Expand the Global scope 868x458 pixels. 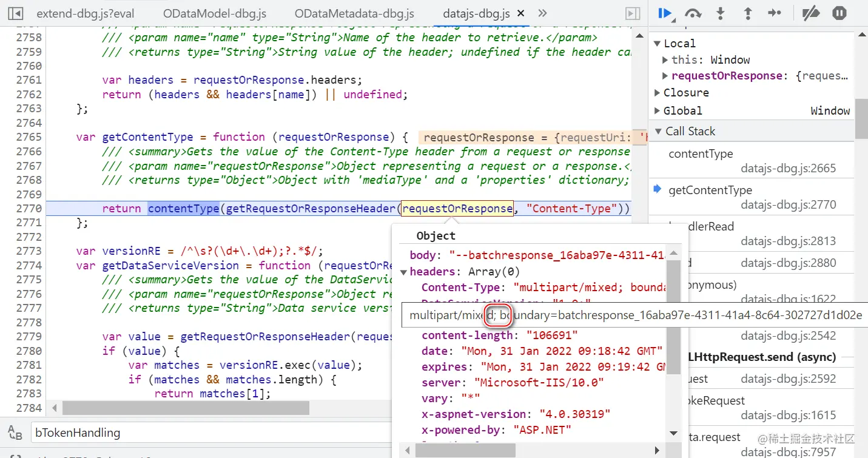(657, 111)
